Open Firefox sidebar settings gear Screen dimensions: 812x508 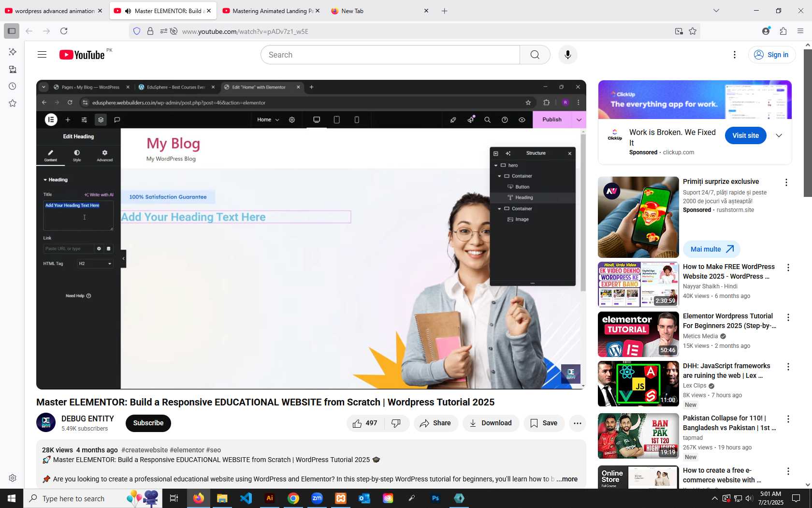(13, 478)
